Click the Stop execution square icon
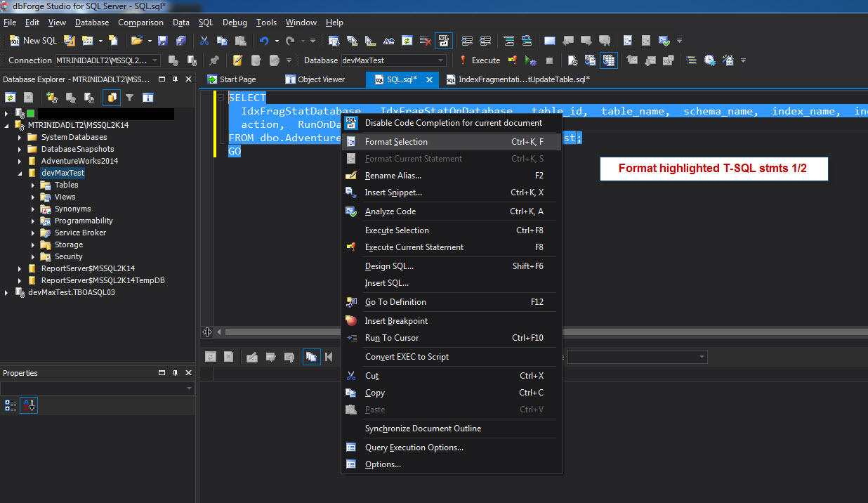Image resolution: width=868 pixels, height=503 pixels. tap(549, 60)
